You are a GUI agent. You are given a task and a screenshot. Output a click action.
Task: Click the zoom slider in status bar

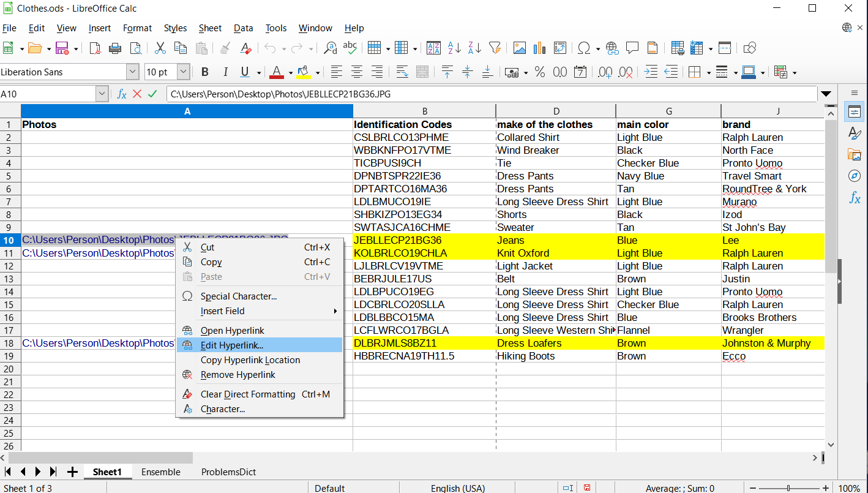click(x=788, y=488)
